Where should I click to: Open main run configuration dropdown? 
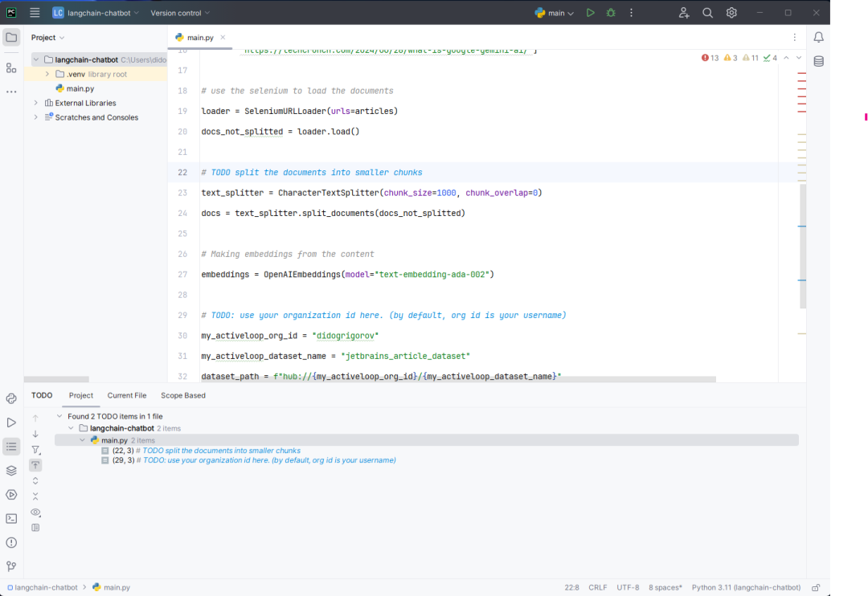point(554,13)
